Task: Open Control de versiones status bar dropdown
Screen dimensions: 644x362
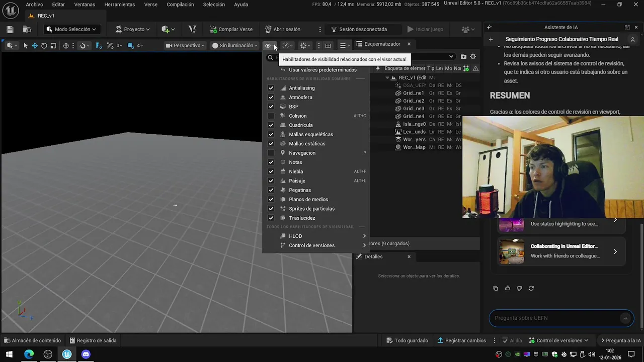Action: click(558, 340)
